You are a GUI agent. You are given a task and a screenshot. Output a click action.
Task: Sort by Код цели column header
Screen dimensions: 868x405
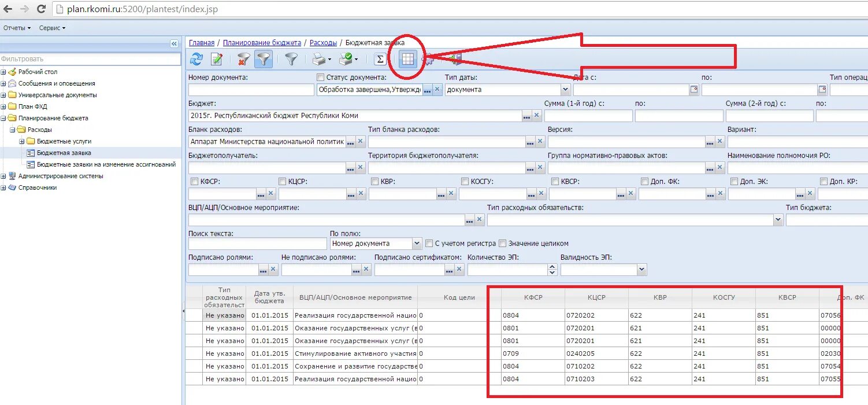click(x=459, y=297)
